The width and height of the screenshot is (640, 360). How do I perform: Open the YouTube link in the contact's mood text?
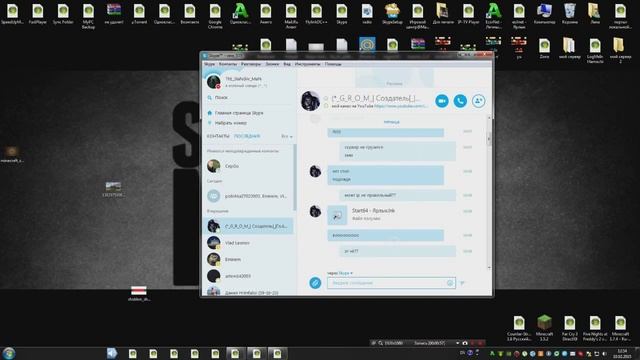click(400, 106)
